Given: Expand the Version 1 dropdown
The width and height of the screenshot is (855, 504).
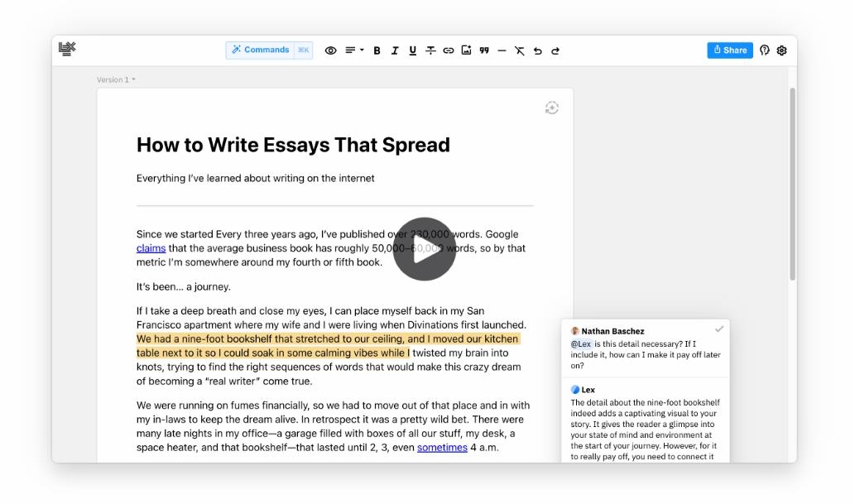Looking at the screenshot, I should (116, 79).
